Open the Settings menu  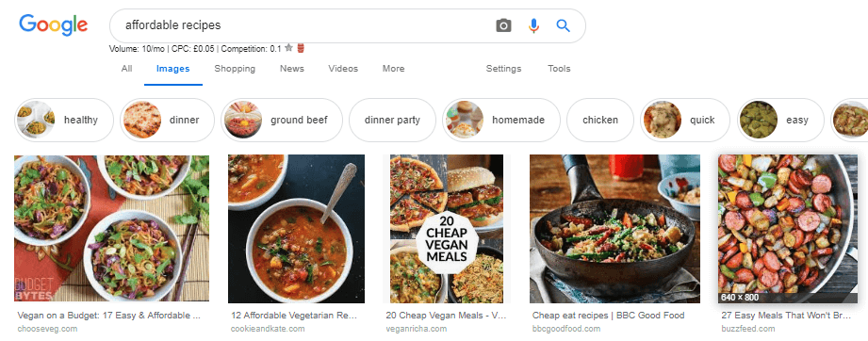tap(504, 69)
